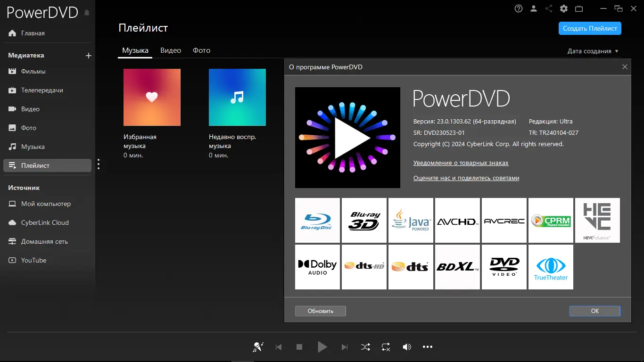Open Мой компьютер source

point(47,204)
